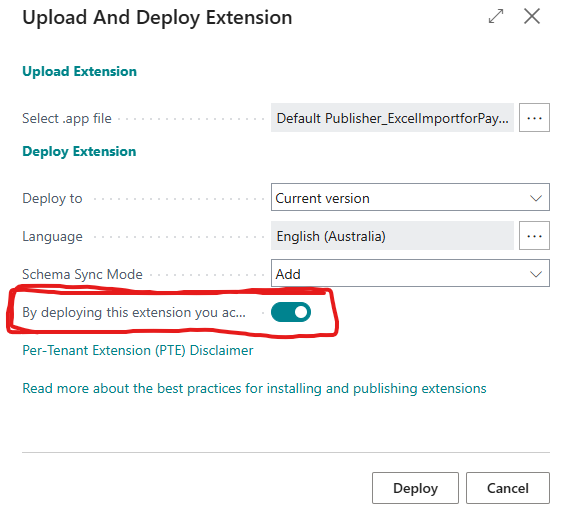Viewport: 571px width, 518px height.
Task: Open best practices for installing extensions link
Action: (254, 389)
